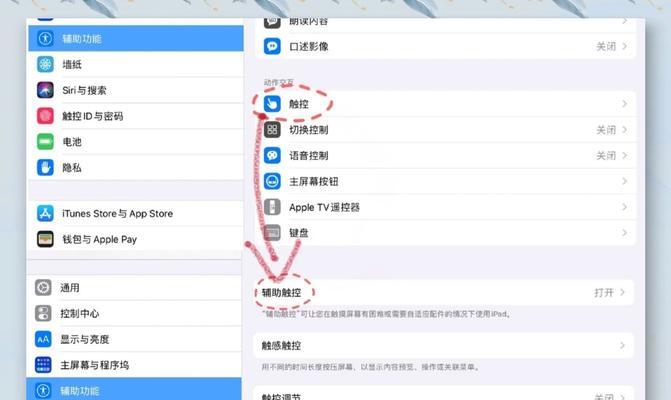This screenshot has width=671, height=400.
Task: Select the 触控ID与密码 fingerprint icon
Action: coord(45,116)
